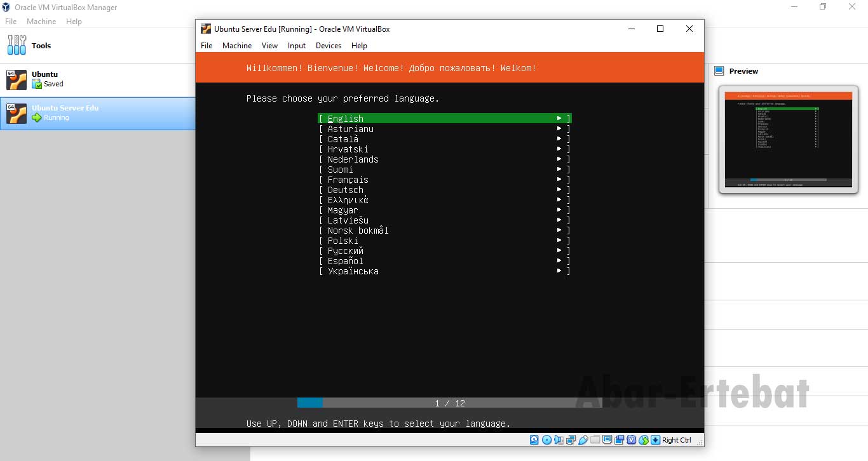Expand the Русский row arrow
The width and height of the screenshot is (868, 461).
[x=559, y=251]
